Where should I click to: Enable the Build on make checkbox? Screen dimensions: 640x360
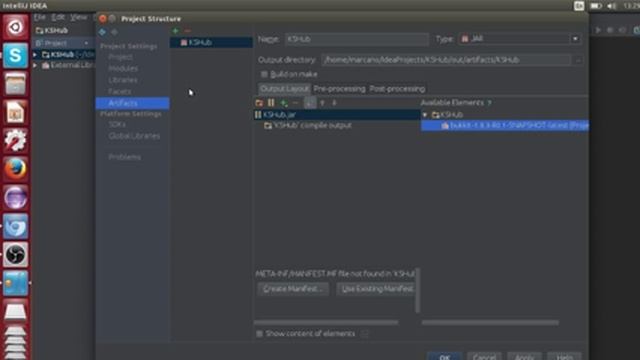pyautogui.click(x=264, y=74)
